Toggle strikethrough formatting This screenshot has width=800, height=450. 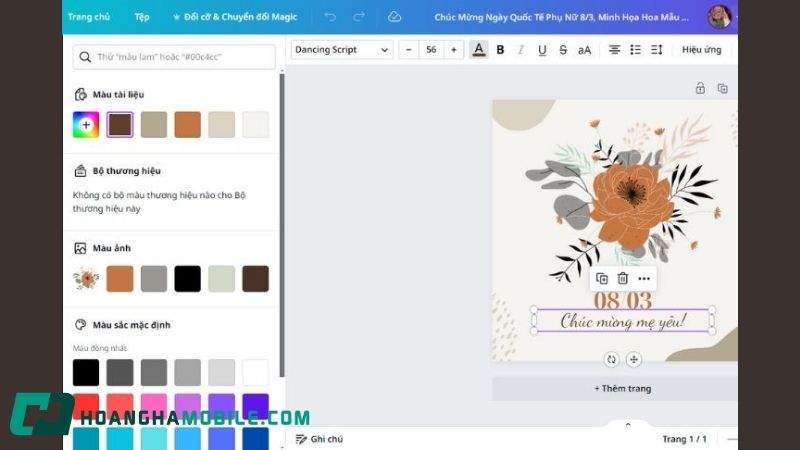(x=563, y=50)
